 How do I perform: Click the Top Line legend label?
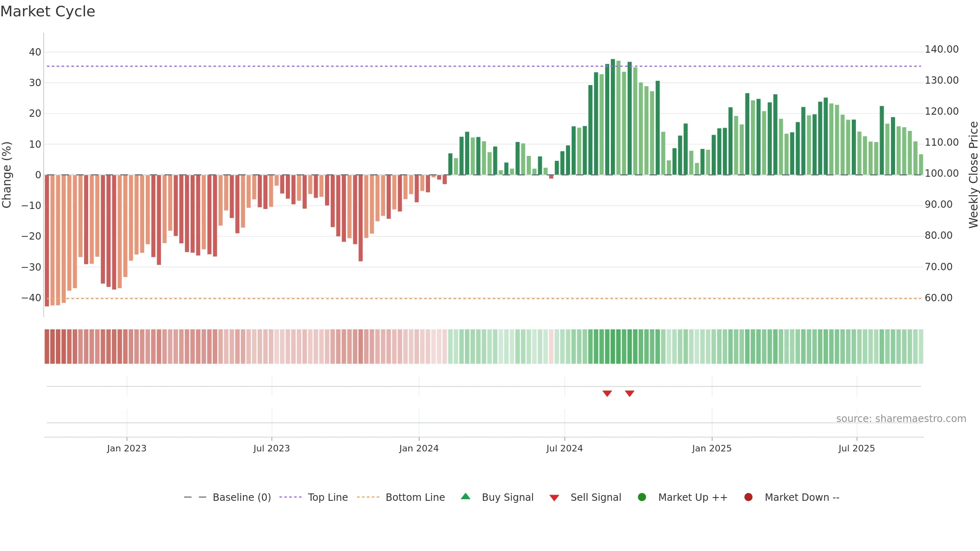328,498
